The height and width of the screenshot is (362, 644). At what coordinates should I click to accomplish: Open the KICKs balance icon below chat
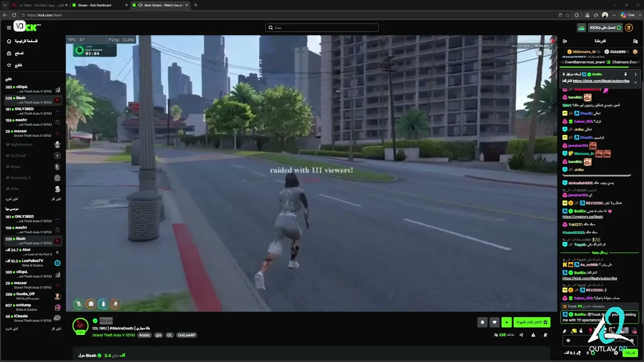click(x=593, y=353)
